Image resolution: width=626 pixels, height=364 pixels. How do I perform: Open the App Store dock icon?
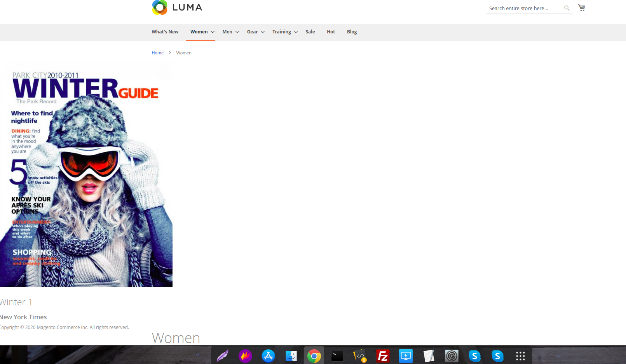click(x=268, y=356)
